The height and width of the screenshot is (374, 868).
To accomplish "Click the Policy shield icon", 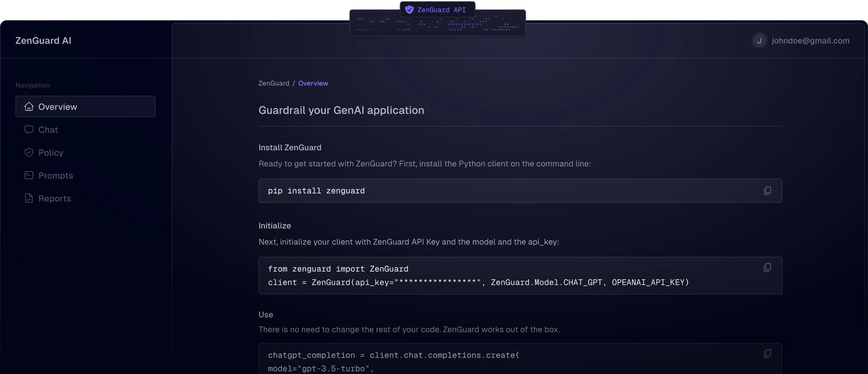I will 29,152.
